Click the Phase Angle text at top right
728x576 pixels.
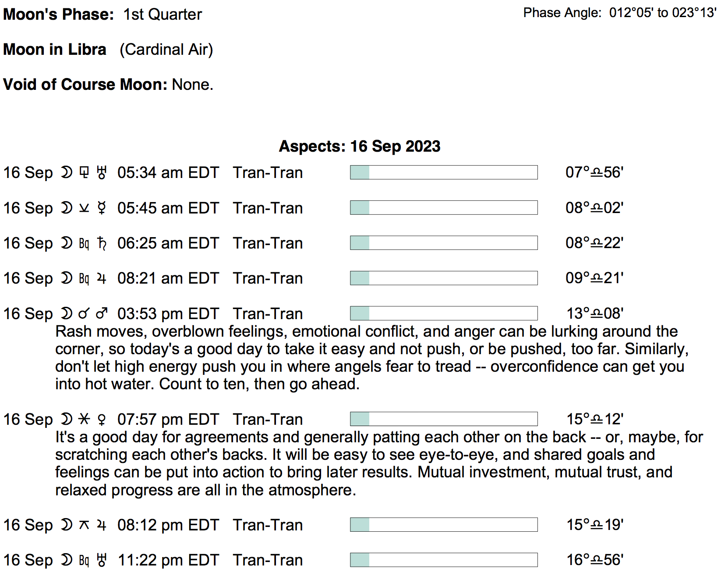pyautogui.click(x=619, y=13)
